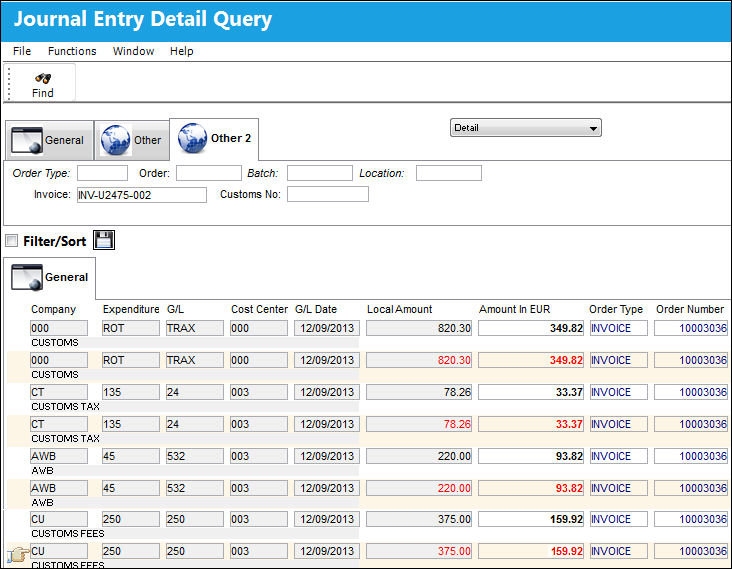Click the Customs No input field

(x=328, y=195)
